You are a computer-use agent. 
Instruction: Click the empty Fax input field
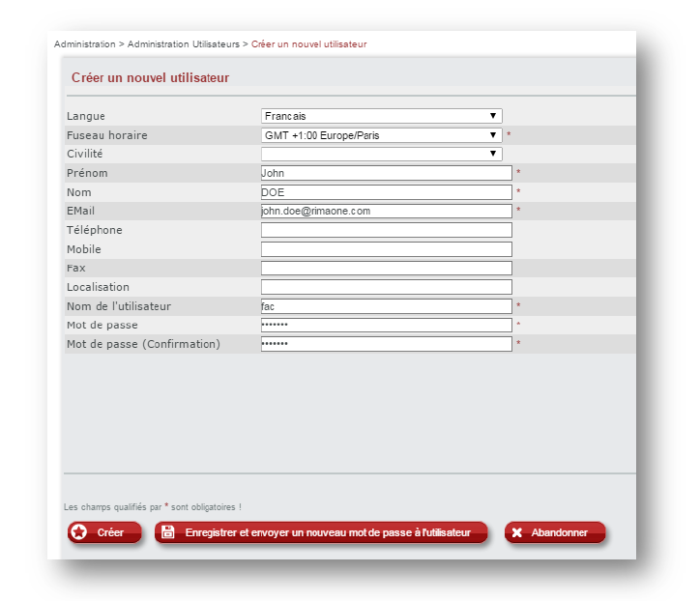click(386, 268)
